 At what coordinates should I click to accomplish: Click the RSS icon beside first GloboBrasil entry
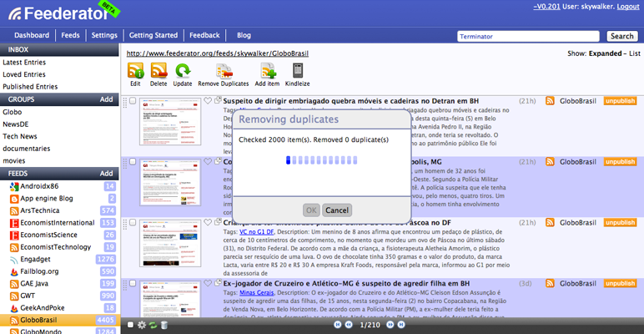[550, 101]
